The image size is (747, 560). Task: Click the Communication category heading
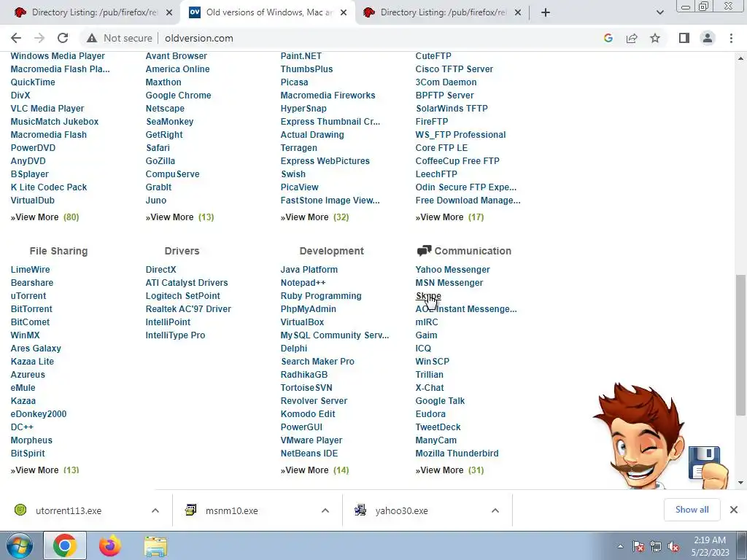pos(472,251)
